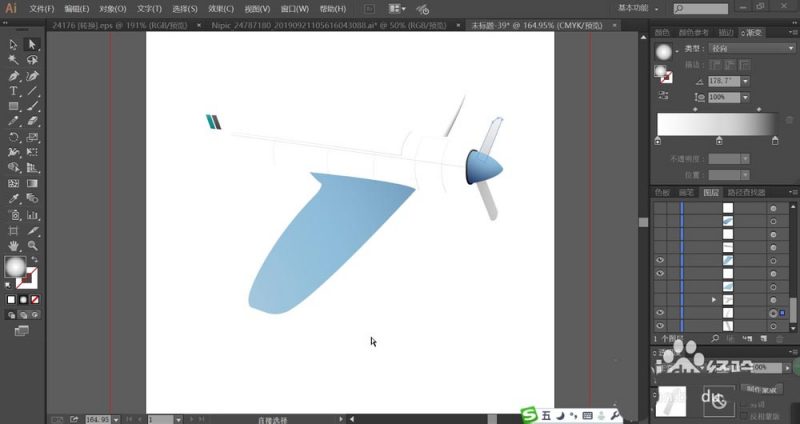
Task: Choose the Magic Wand tool
Action: pyautogui.click(x=13, y=60)
